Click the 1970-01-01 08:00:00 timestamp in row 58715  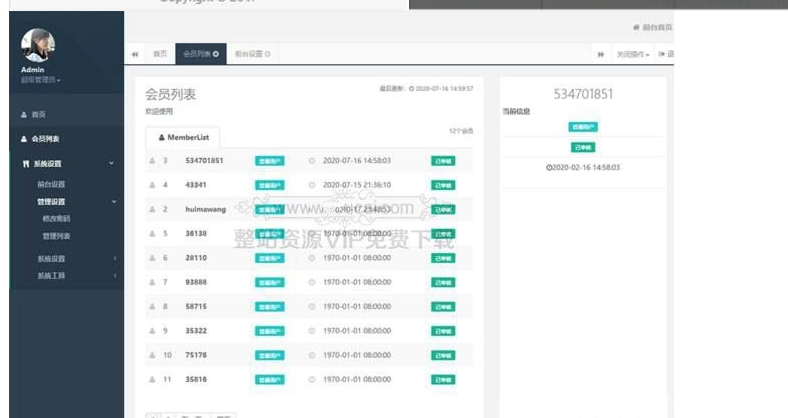point(357,306)
